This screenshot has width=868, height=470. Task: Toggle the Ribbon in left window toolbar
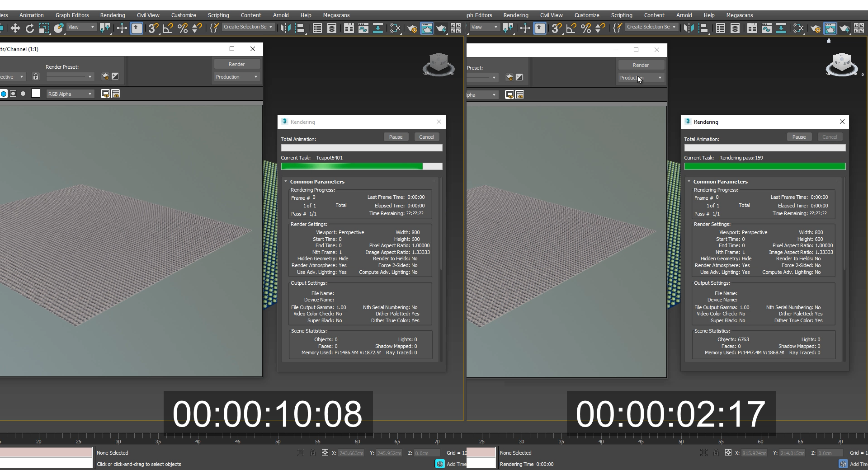tap(349, 28)
